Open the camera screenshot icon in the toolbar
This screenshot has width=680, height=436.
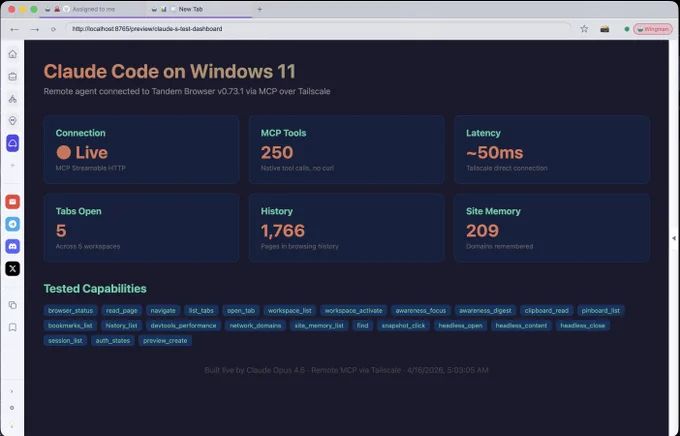coord(605,29)
